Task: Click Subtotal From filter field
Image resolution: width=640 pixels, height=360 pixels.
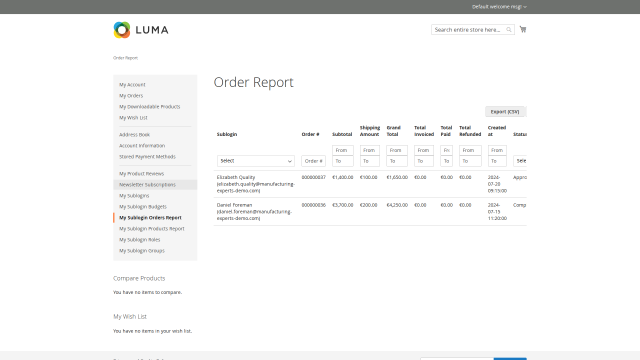Action: (343, 150)
